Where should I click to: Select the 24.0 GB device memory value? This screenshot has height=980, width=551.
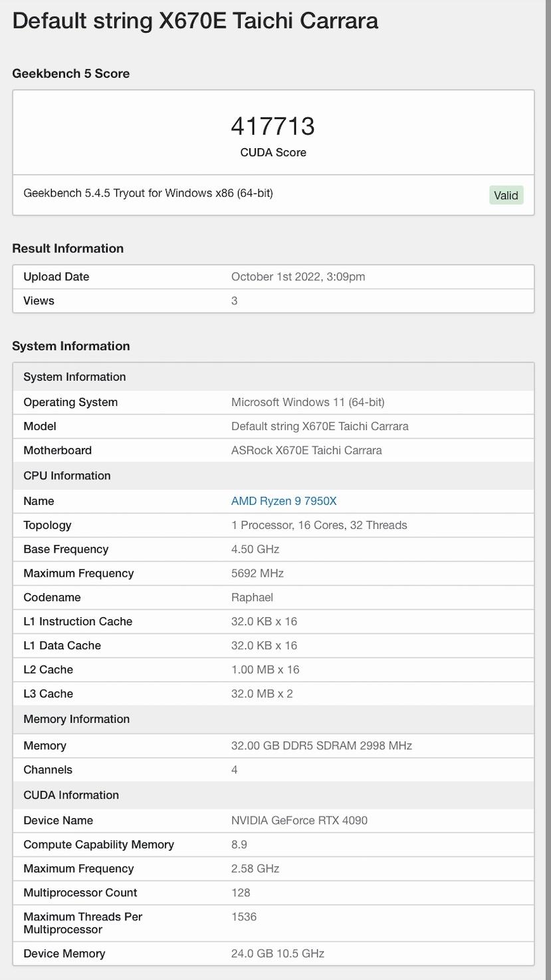277,953
